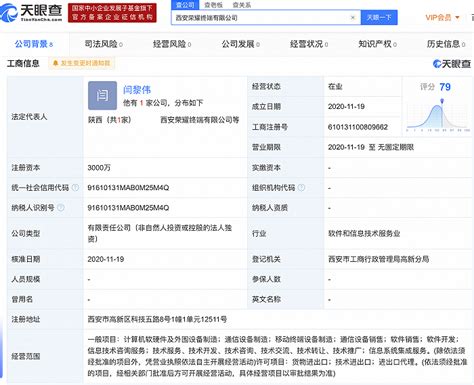Screen dimensions: 474x385
Task: Click help icon next to 组织机构代码
Action: click(x=301, y=188)
